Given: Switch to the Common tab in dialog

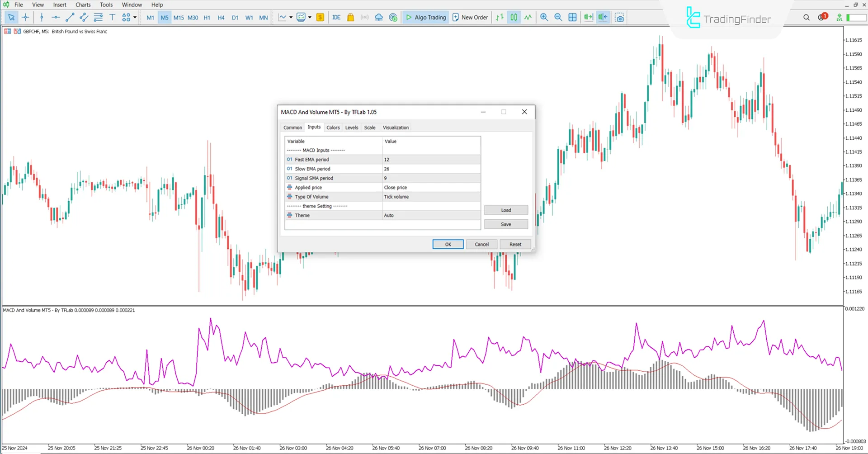Looking at the screenshot, I should tap(292, 128).
